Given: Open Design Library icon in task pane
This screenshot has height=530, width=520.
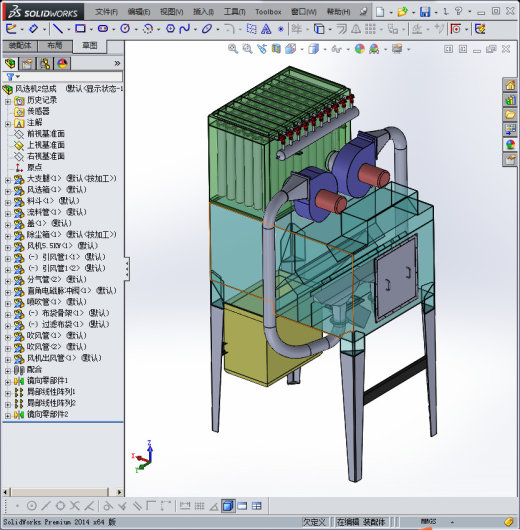Looking at the screenshot, I should click(x=510, y=100).
